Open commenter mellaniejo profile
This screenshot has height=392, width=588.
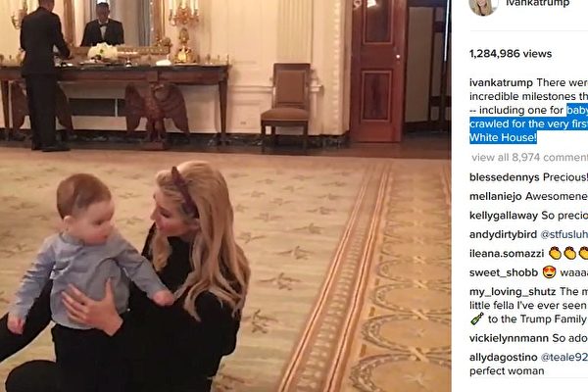click(495, 196)
